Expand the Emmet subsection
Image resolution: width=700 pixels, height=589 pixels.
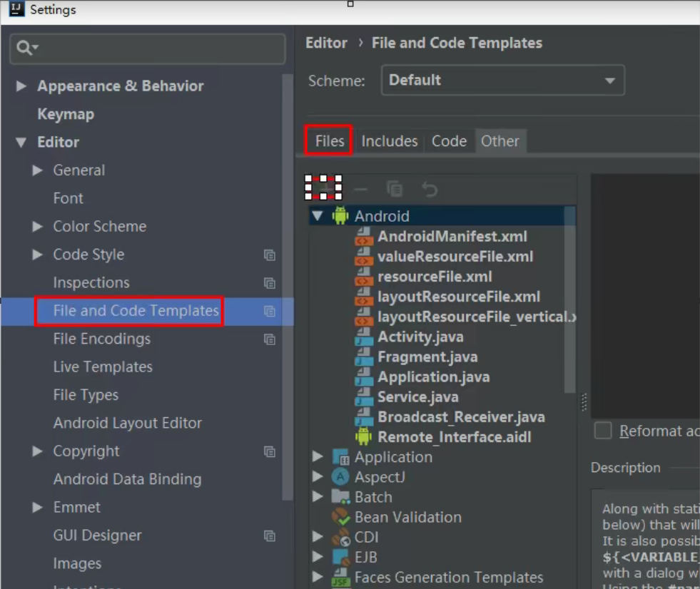[38, 508]
